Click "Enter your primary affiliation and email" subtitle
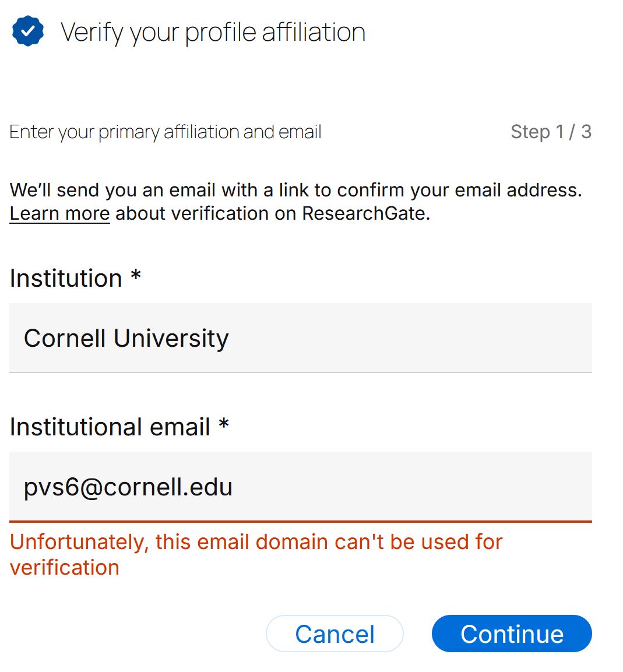Viewport: 623px width, 672px height. coord(166,132)
